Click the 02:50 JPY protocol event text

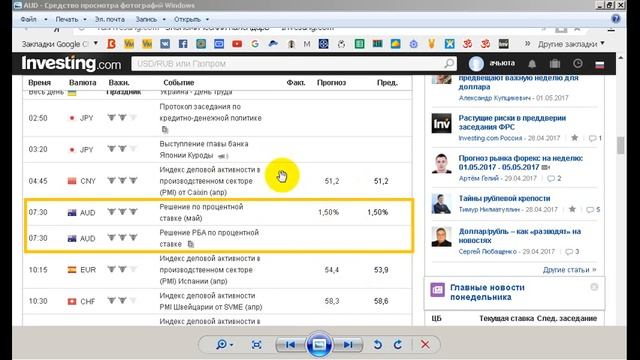click(210, 112)
